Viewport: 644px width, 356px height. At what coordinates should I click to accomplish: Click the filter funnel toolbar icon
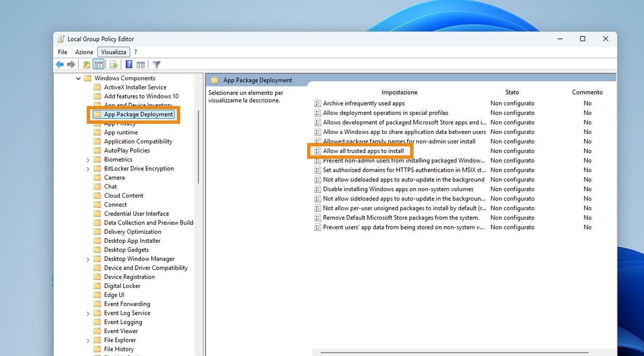[x=157, y=64]
